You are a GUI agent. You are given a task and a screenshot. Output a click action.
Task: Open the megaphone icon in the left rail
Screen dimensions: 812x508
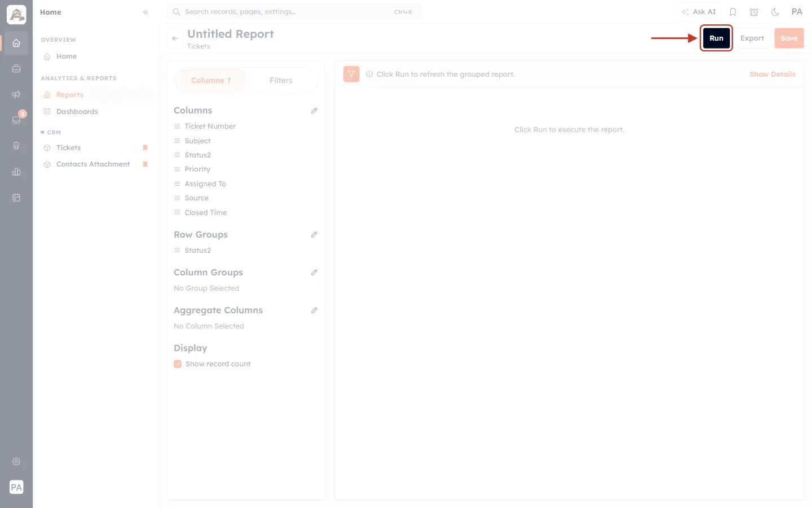pos(16,94)
